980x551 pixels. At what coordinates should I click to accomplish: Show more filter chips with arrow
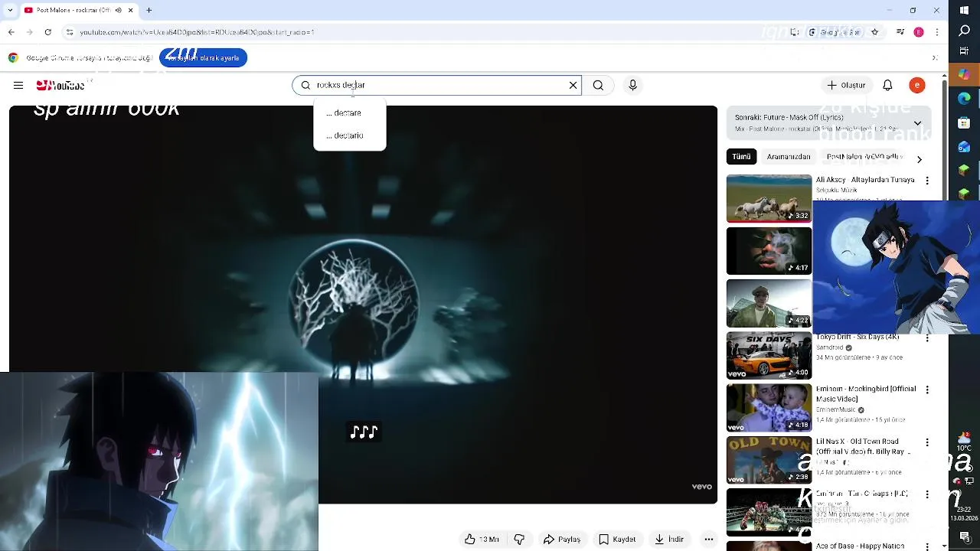point(920,159)
